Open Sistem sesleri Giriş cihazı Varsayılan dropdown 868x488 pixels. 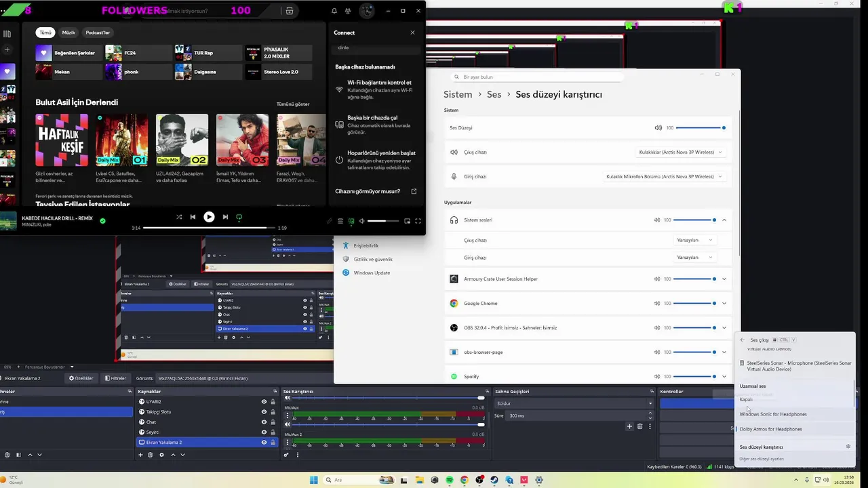694,258
